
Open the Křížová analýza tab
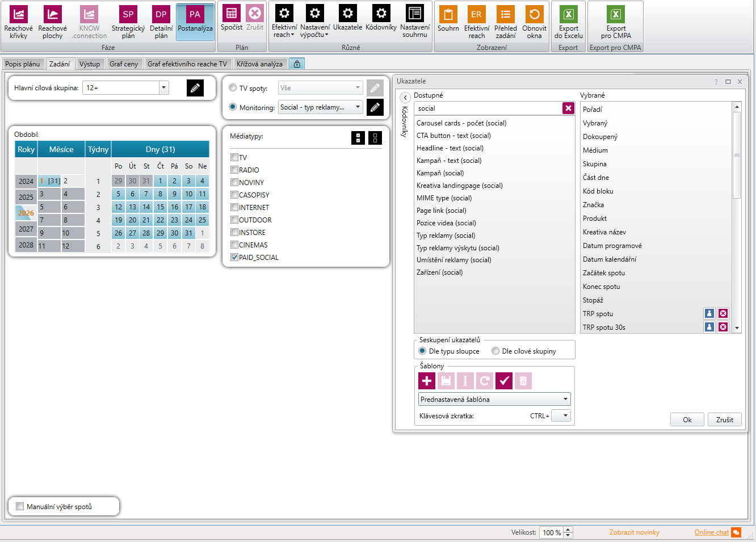(x=259, y=64)
